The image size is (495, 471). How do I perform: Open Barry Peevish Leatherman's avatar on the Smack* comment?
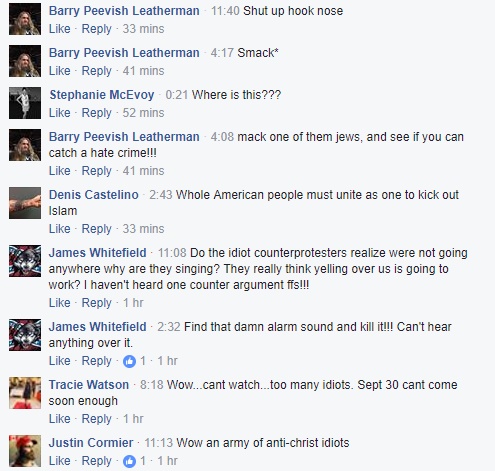25,61
